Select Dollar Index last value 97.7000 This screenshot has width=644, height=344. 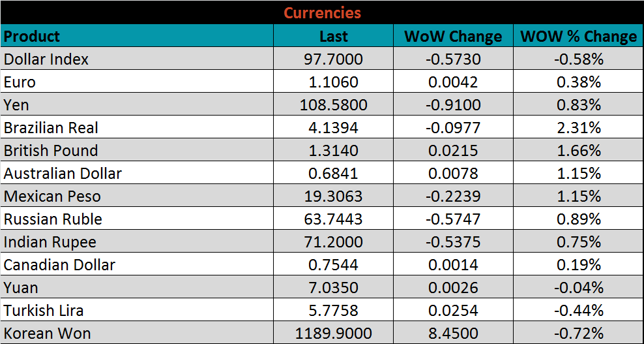(333, 59)
